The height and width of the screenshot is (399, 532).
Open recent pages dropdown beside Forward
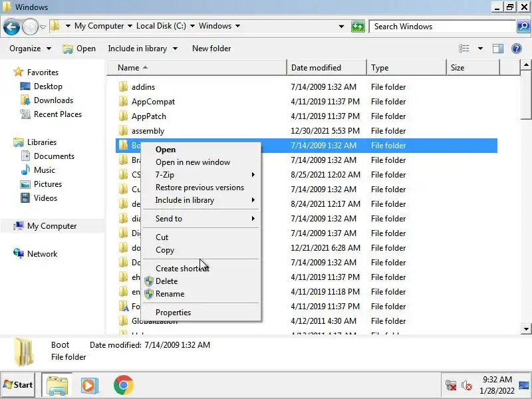(43, 27)
